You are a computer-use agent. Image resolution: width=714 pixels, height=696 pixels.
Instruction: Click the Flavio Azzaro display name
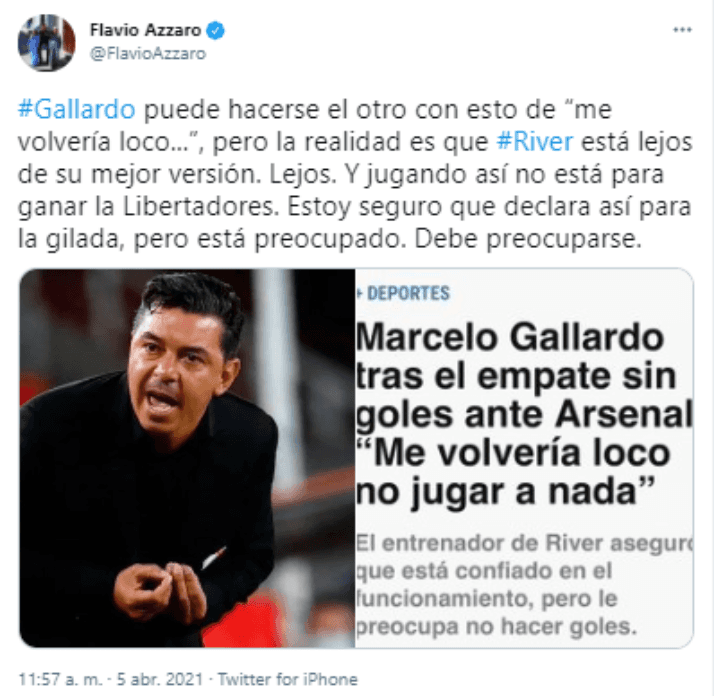pyautogui.click(x=145, y=30)
